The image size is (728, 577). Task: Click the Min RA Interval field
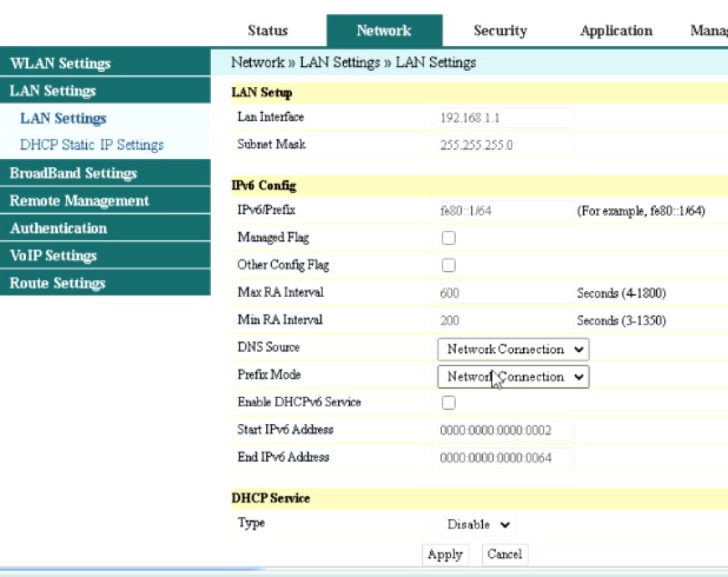point(505,320)
